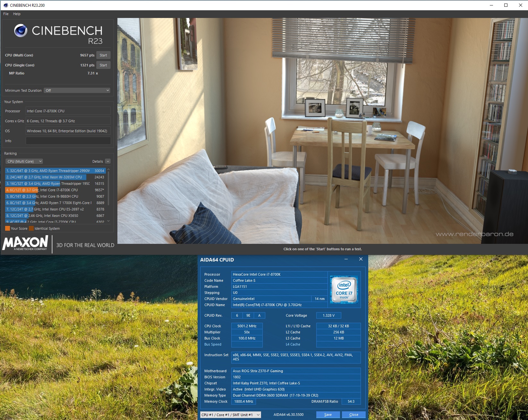Click the Processor field in Cinebench

tap(68, 111)
